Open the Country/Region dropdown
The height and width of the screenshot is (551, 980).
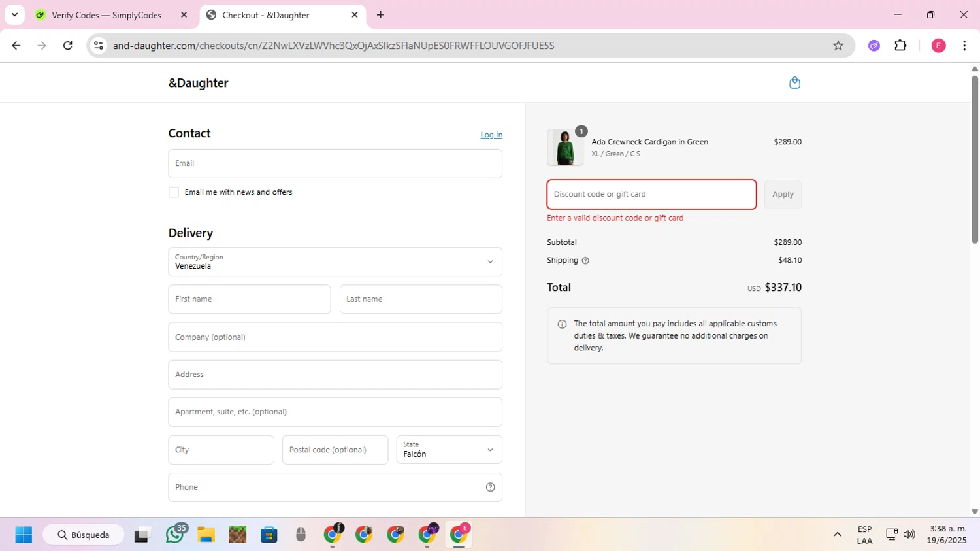(335, 261)
